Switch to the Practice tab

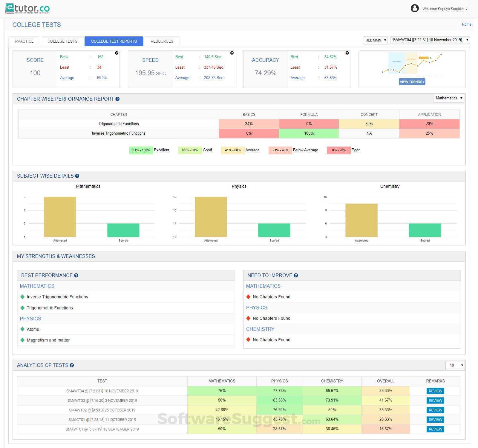pyautogui.click(x=24, y=41)
